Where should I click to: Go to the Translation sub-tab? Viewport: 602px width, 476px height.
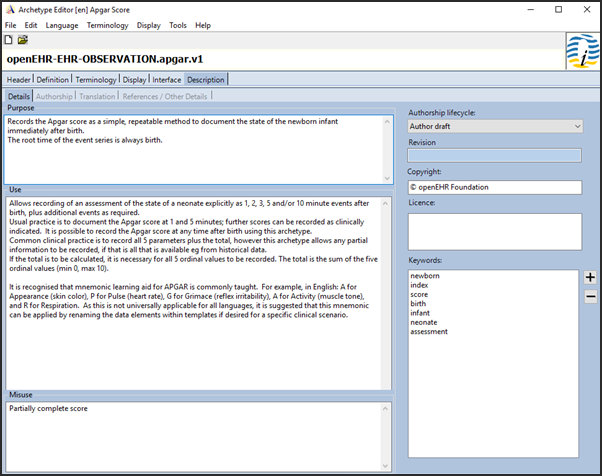(97, 96)
